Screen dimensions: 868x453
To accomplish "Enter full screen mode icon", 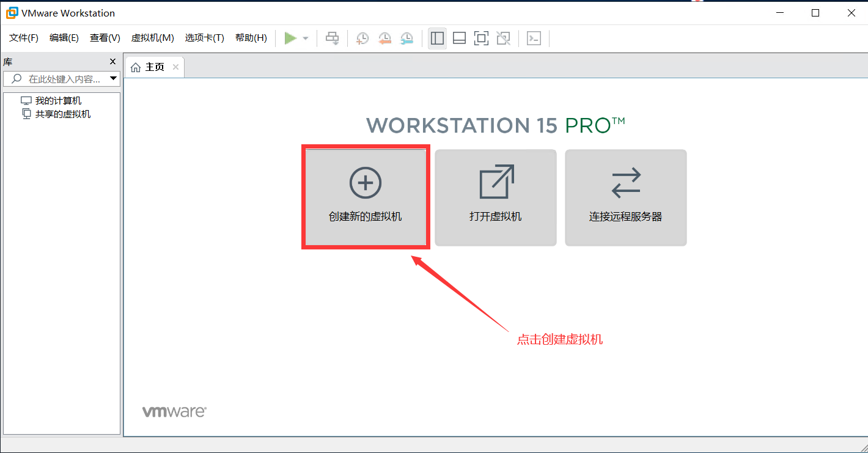I will click(481, 39).
